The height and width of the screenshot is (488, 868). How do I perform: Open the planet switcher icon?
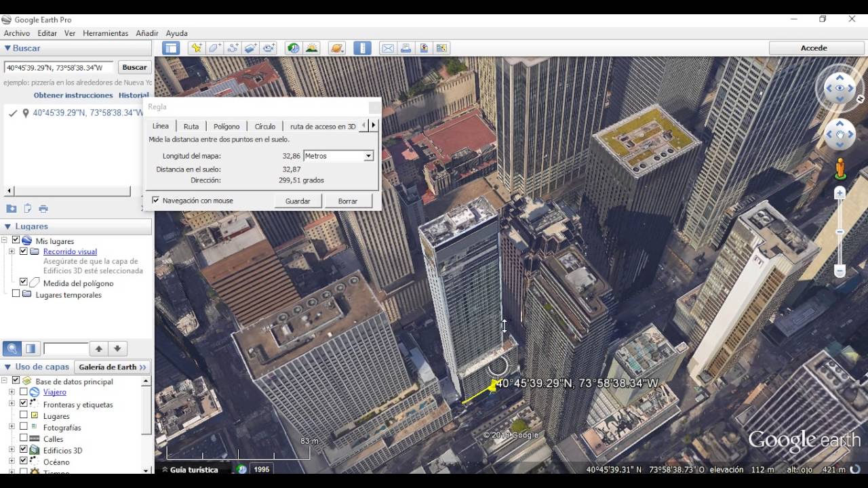point(336,48)
